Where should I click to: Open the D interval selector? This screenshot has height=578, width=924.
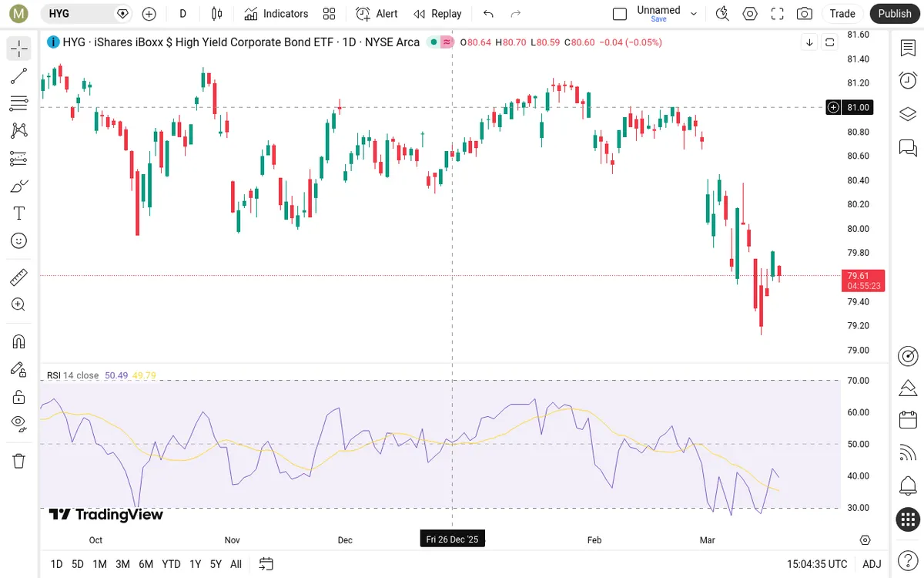pos(182,14)
